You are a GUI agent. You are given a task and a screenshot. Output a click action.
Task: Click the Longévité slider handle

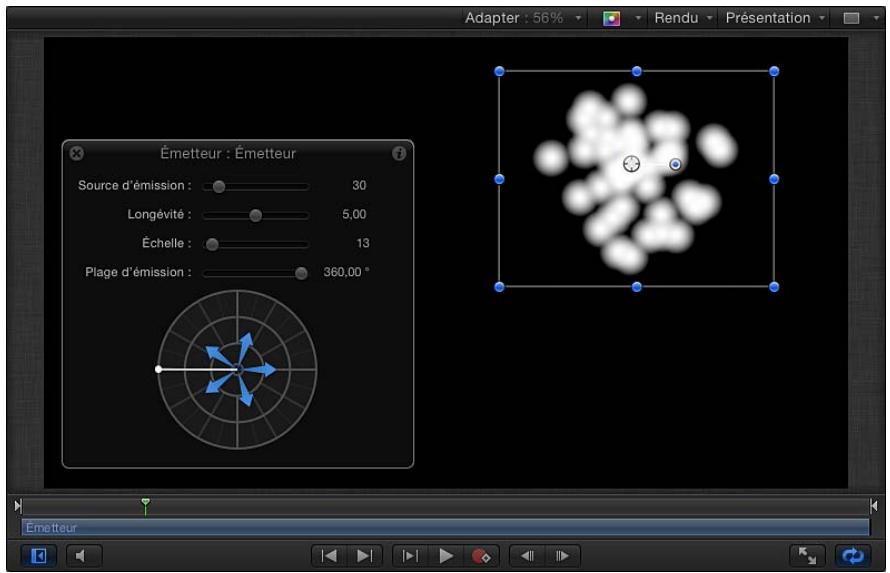256,215
